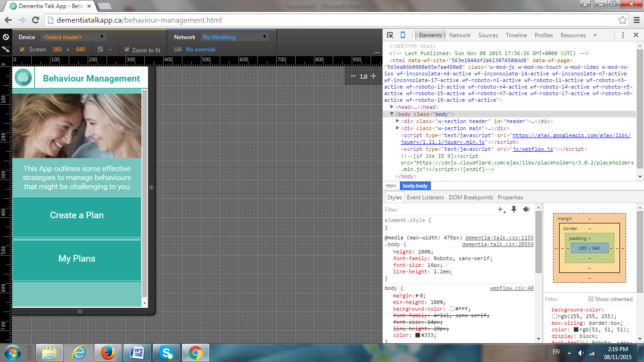Switch to Microsoft Word in the taskbar
Image resolution: width=644 pixels, height=362 pixels.
pyautogui.click(x=137, y=353)
